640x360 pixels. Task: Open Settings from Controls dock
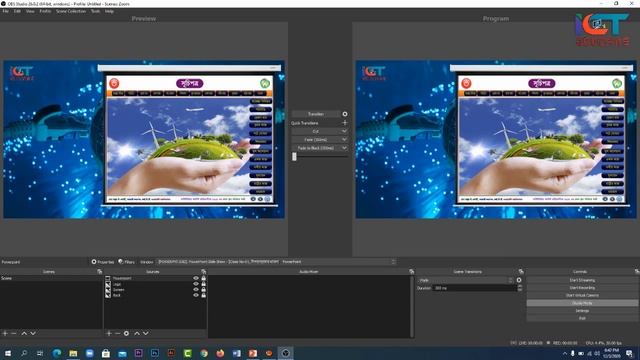tap(582, 311)
